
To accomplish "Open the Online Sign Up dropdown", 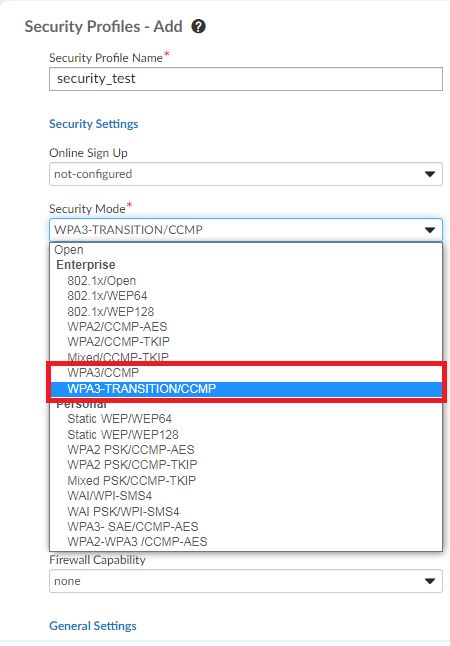I will [x=246, y=174].
